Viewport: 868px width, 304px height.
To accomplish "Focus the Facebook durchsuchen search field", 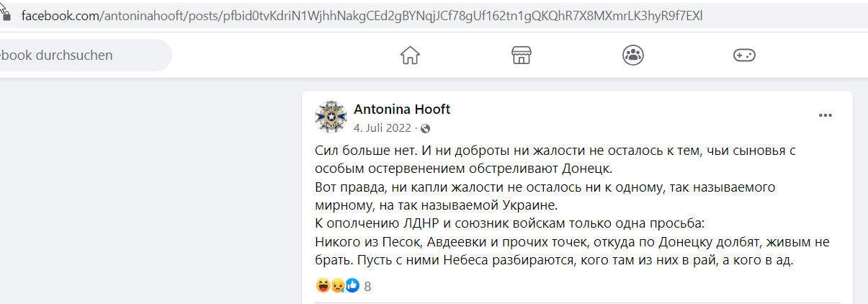I will [x=81, y=55].
